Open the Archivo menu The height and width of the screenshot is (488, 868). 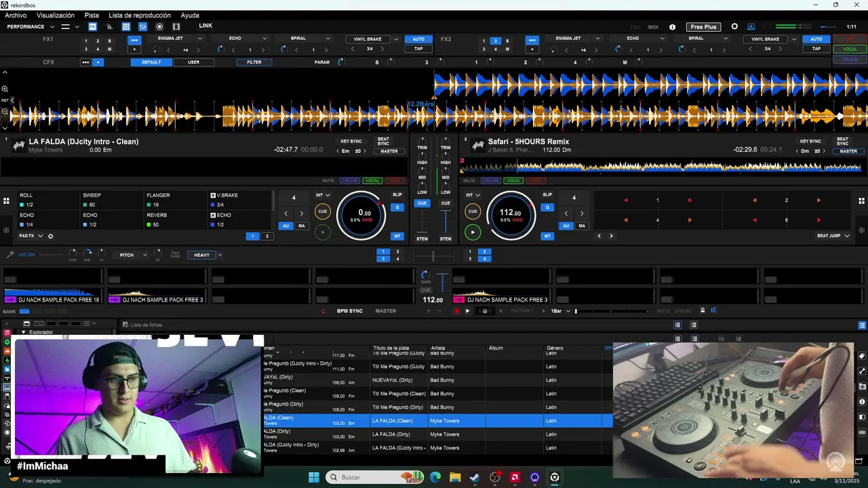tap(16, 16)
